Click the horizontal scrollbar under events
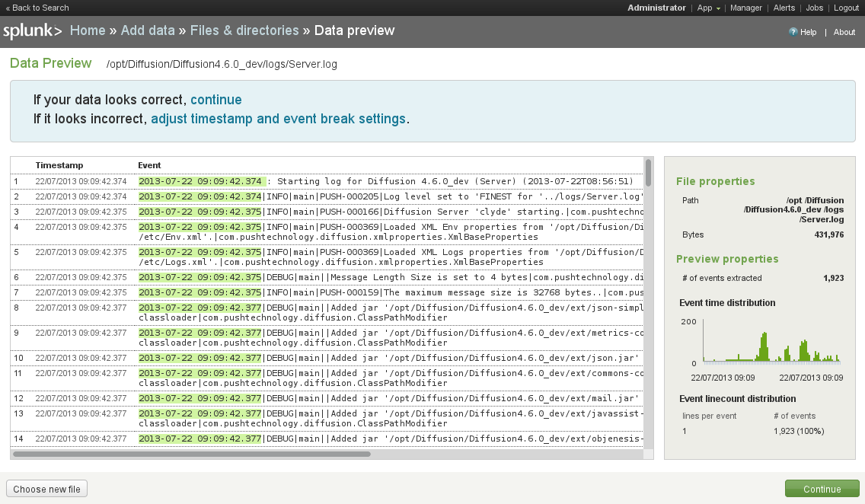The width and height of the screenshot is (865, 504). [x=192, y=454]
